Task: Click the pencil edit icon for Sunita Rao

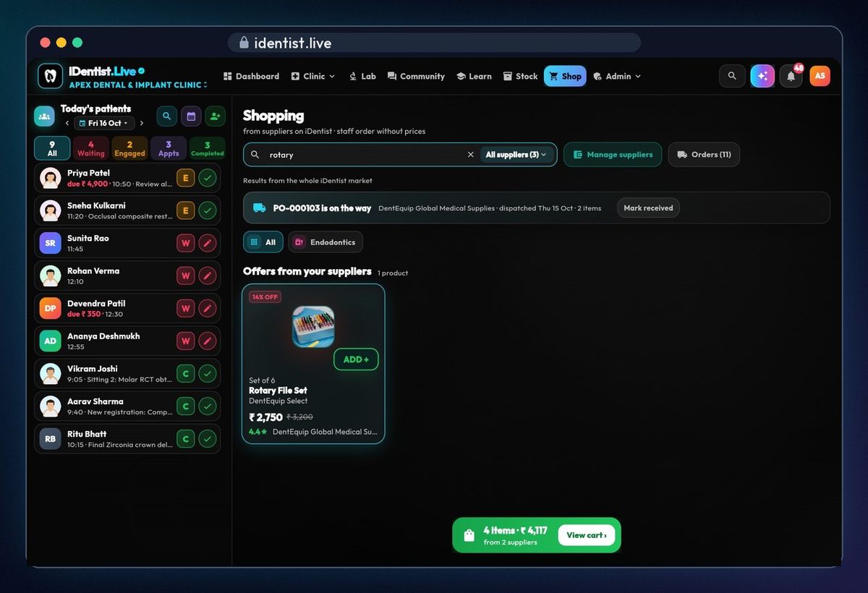Action: click(x=208, y=243)
